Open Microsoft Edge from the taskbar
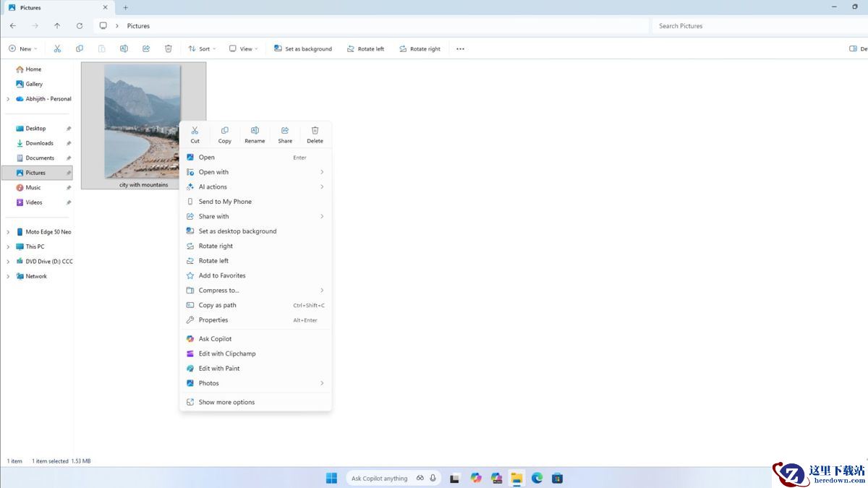Viewport: 868px width, 488px height. 537,478
